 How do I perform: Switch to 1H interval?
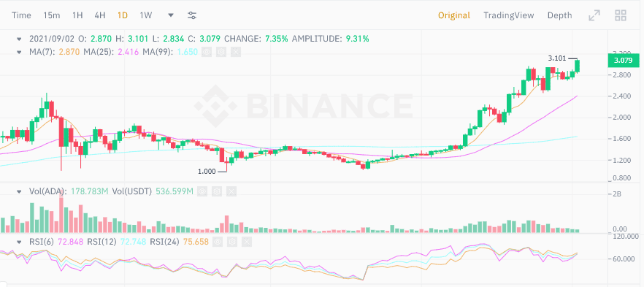tap(77, 15)
